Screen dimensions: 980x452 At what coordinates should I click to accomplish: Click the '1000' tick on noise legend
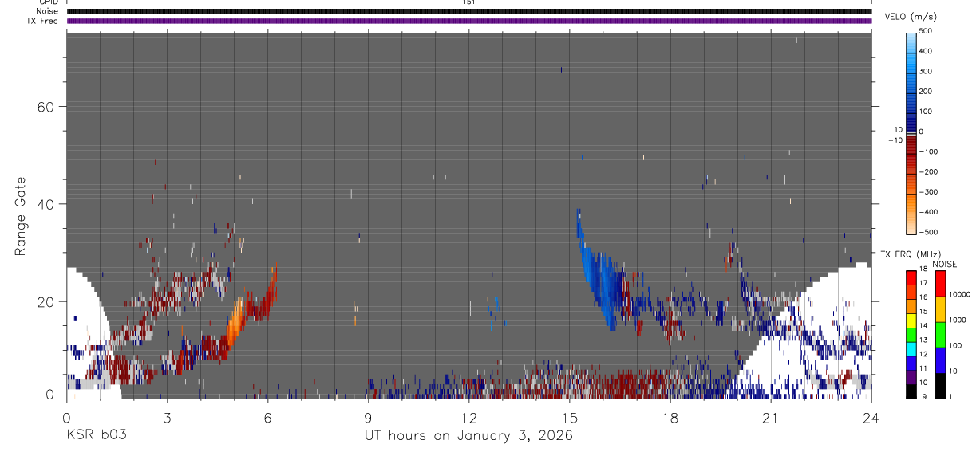click(957, 320)
